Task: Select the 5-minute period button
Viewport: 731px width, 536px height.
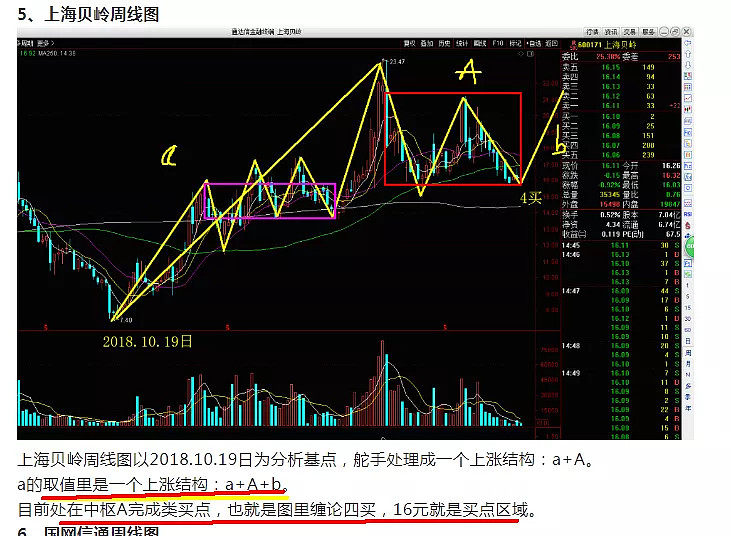Action: tap(688, 296)
